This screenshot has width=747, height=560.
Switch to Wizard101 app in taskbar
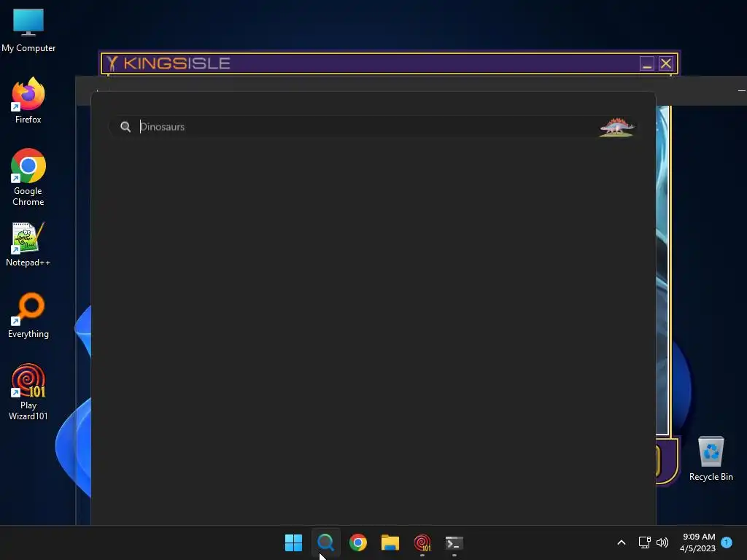pyautogui.click(x=422, y=542)
